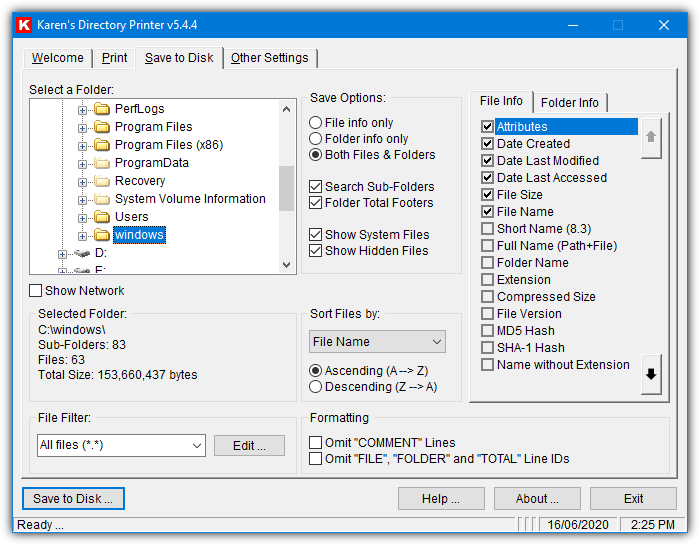
Task: Switch to the Welcome tab
Action: coord(58,58)
